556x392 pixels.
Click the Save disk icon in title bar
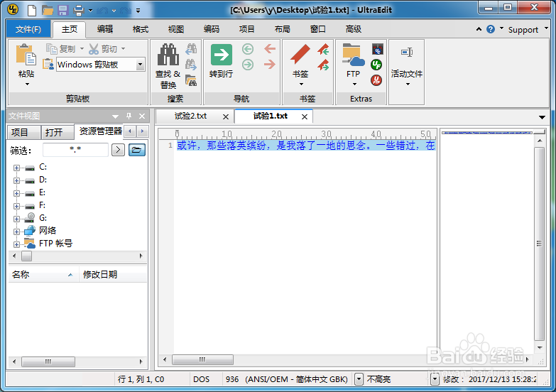(x=63, y=10)
